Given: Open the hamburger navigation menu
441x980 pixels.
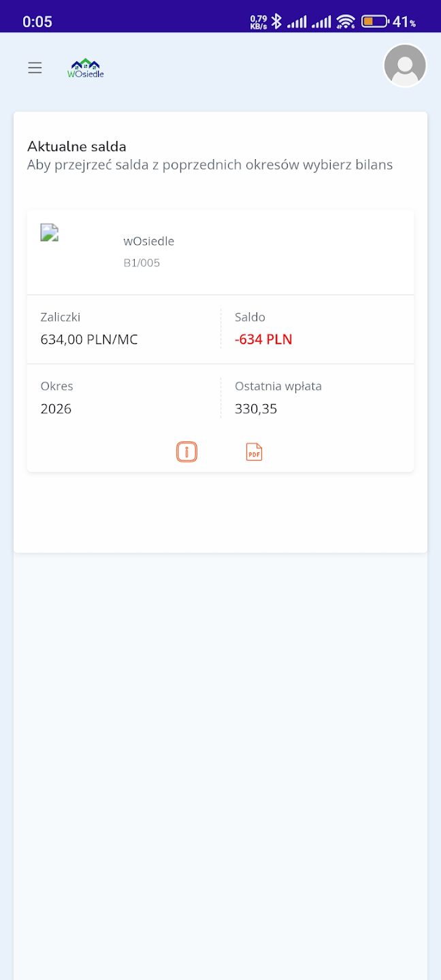Looking at the screenshot, I should 35,67.
